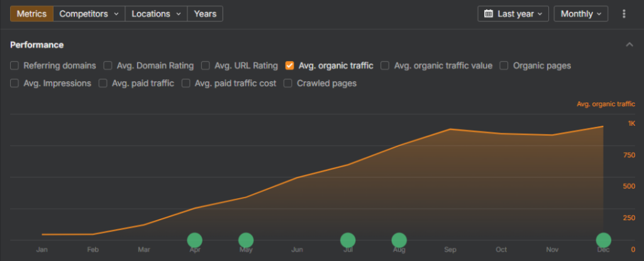Switch to the Years tab

[x=205, y=14]
